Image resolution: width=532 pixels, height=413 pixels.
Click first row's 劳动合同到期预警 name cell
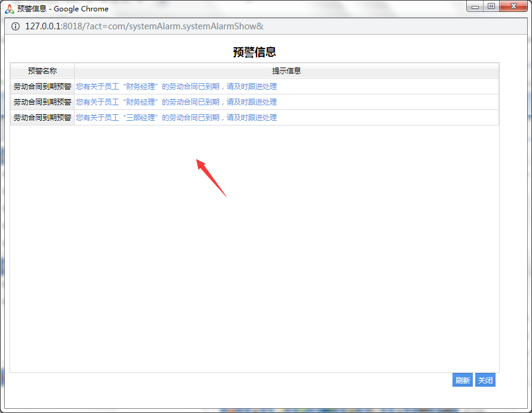(42, 87)
